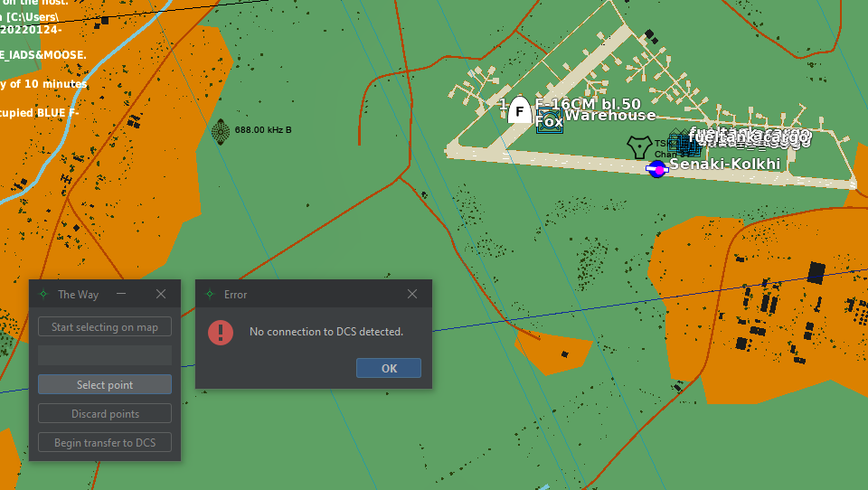Image resolution: width=868 pixels, height=490 pixels.
Task: Select the TACAN beacon symbol on airfield
Action: click(639, 147)
